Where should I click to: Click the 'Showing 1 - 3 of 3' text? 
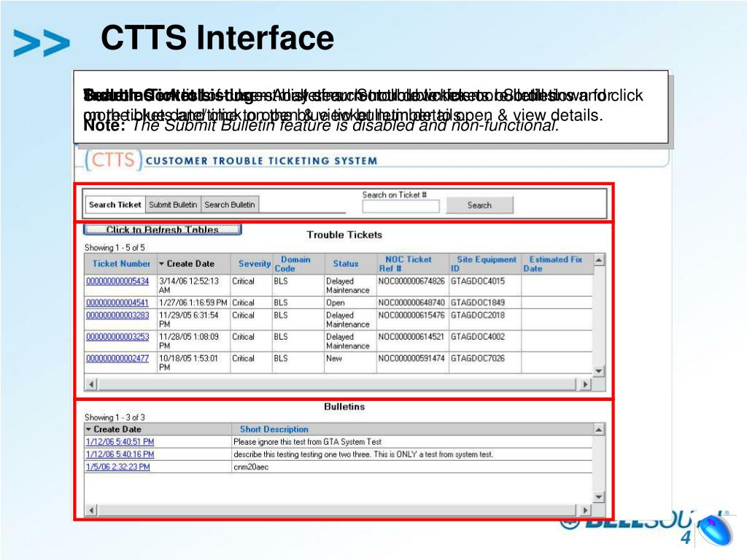115,417
